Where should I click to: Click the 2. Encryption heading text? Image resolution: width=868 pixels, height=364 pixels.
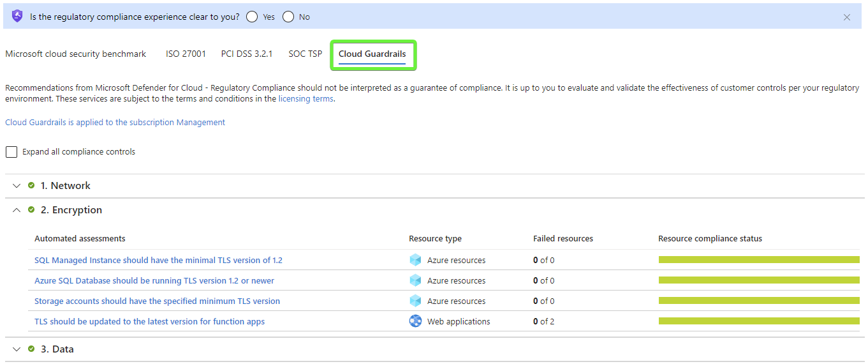pyautogui.click(x=71, y=210)
